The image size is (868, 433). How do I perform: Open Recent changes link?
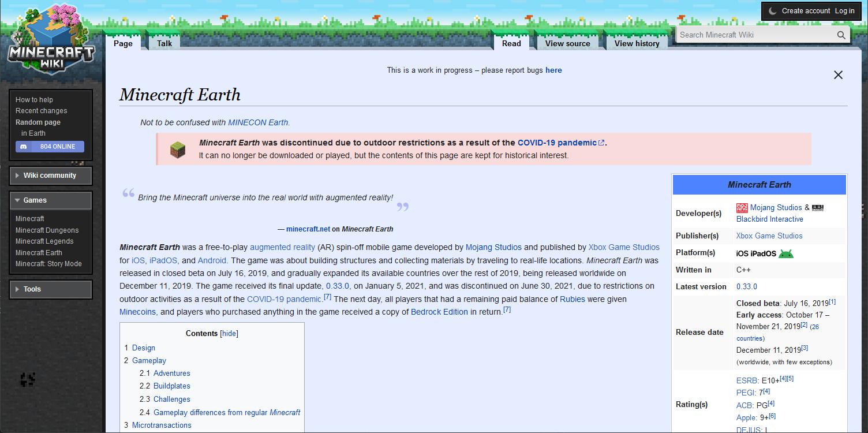pos(42,111)
